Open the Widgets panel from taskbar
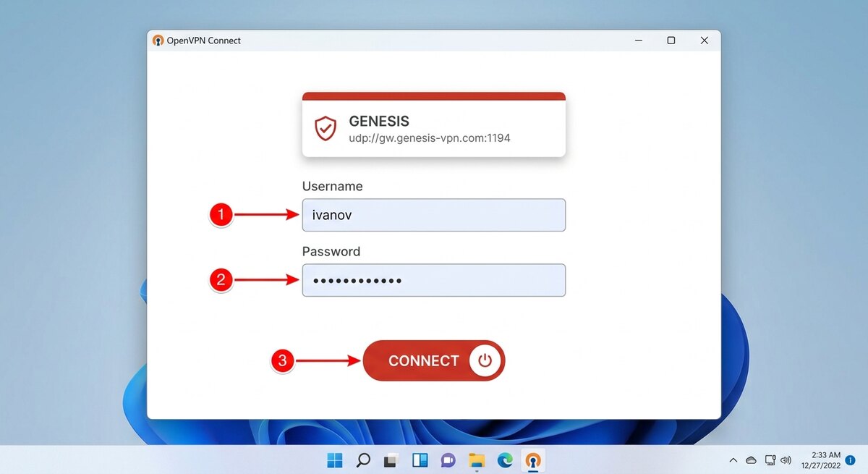868x474 pixels. 420,460
